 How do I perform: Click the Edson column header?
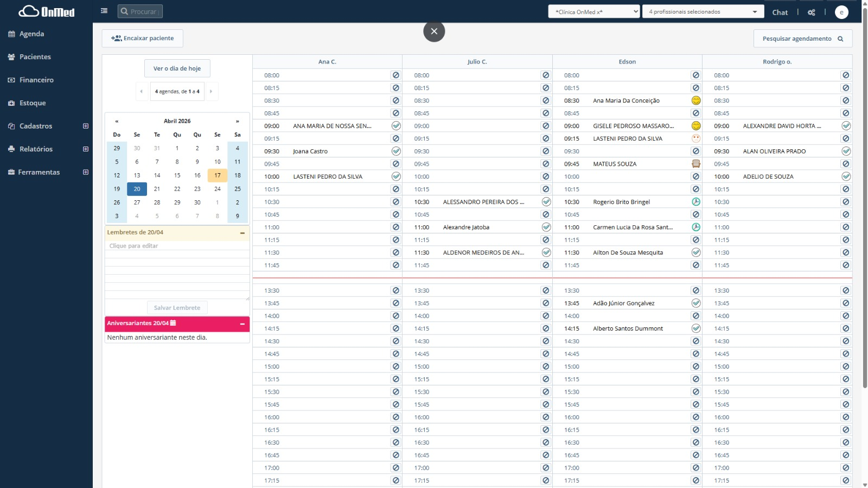pyautogui.click(x=627, y=62)
